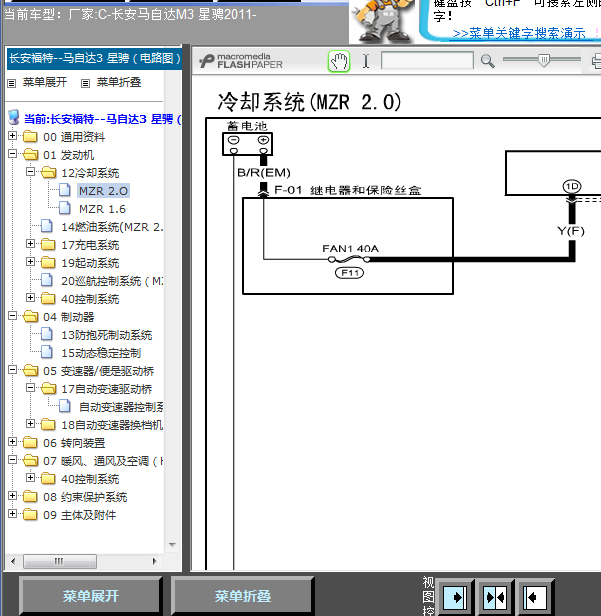Expand the 19起动系统 node

click(31, 262)
